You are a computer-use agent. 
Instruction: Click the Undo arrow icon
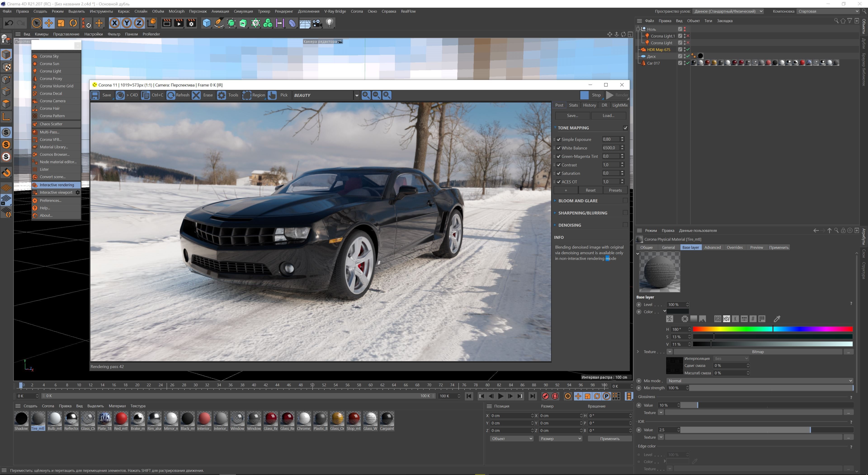click(9, 23)
